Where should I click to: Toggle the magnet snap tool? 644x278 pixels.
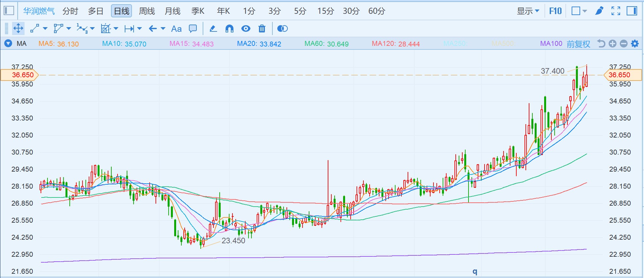(230, 29)
